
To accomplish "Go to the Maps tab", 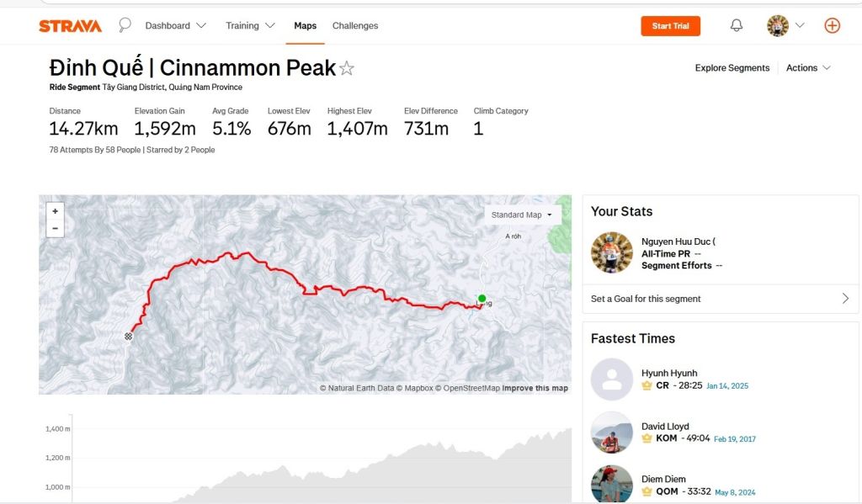I will pyautogui.click(x=306, y=26).
